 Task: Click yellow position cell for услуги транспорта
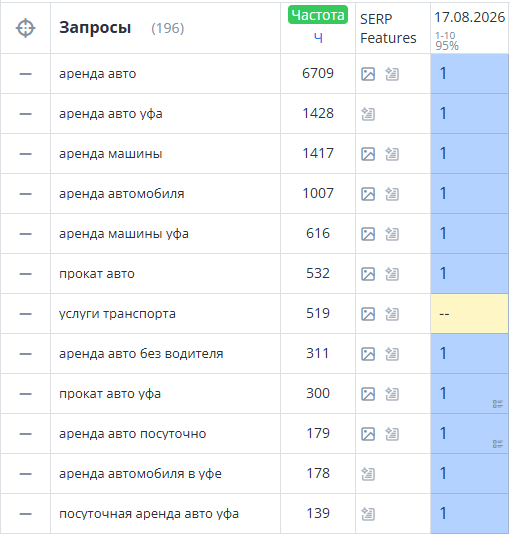469,314
